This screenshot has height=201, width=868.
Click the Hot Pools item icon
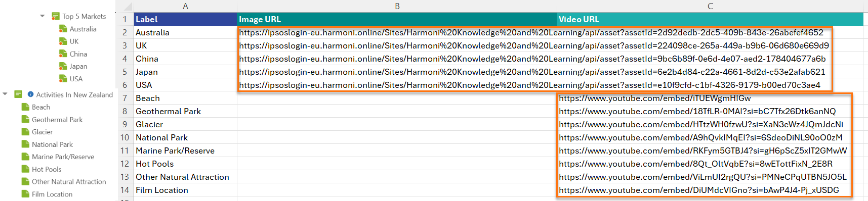[25, 169]
